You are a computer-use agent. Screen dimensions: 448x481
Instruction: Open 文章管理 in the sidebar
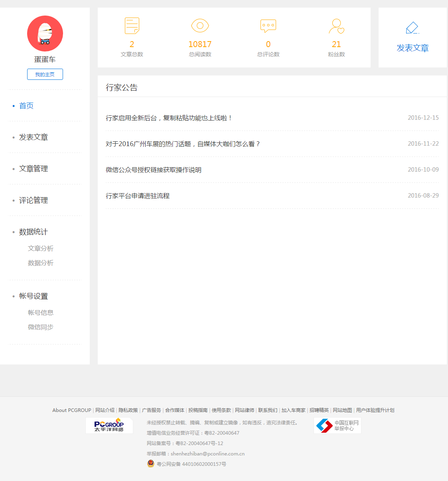(34, 169)
